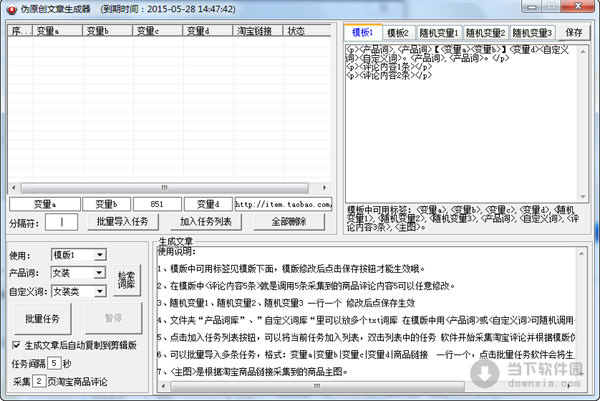Switch to the 模板1 tab

click(x=363, y=33)
